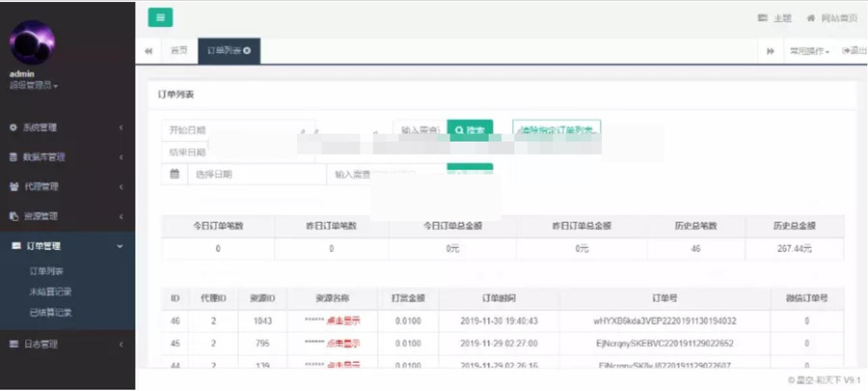Open the 超级管理员 user dropdown
The image size is (868, 391).
click(34, 86)
